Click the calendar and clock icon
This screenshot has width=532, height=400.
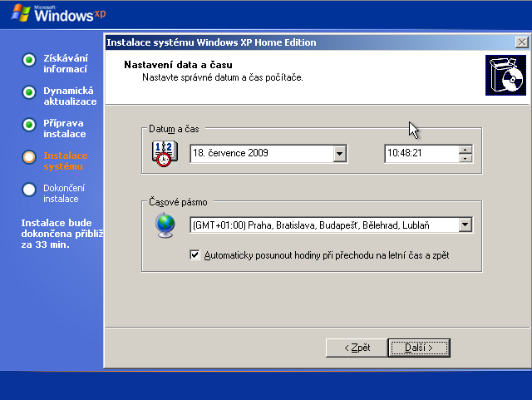(x=165, y=154)
